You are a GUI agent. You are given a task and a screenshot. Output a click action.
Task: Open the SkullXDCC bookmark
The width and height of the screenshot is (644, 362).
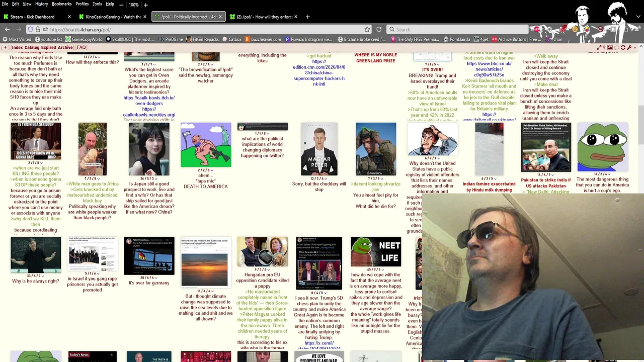130,39
